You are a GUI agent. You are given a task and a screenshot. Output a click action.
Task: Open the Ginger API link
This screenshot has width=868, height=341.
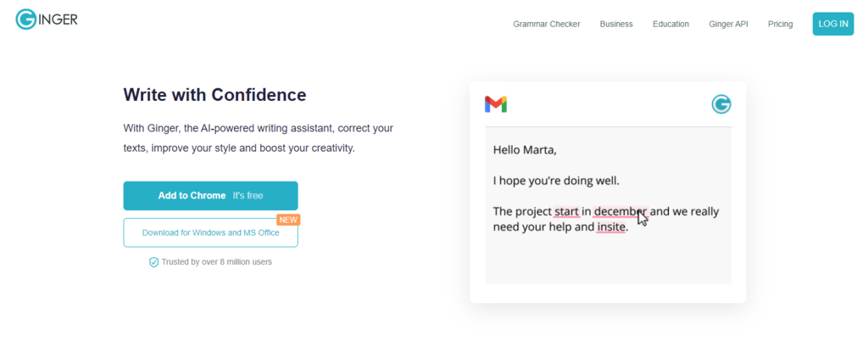728,24
